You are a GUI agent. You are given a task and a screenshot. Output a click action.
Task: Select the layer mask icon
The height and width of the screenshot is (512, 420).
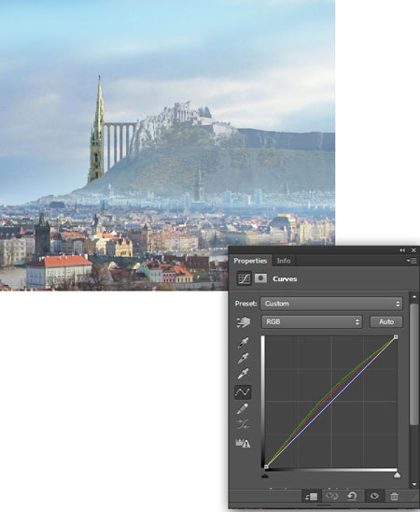click(x=260, y=278)
